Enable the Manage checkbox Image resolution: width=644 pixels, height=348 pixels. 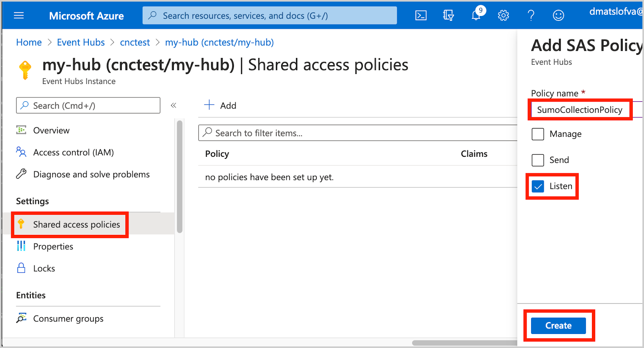pyautogui.click(x=538, y=134)
